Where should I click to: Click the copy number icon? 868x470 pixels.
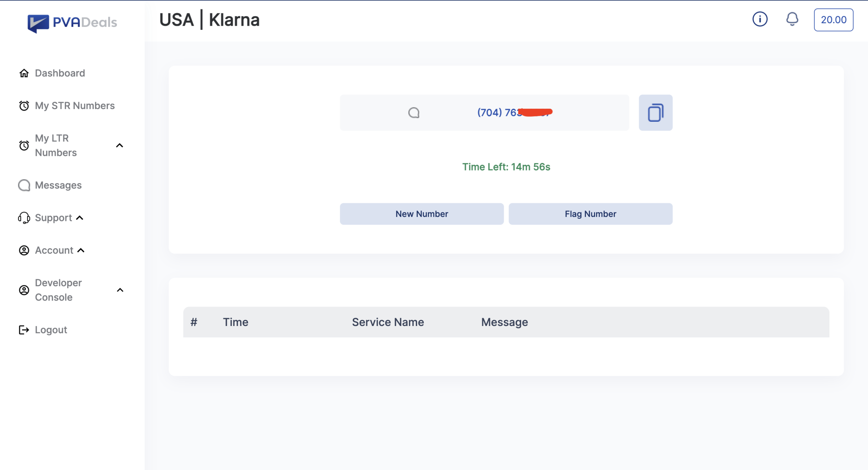pos(655,112)
